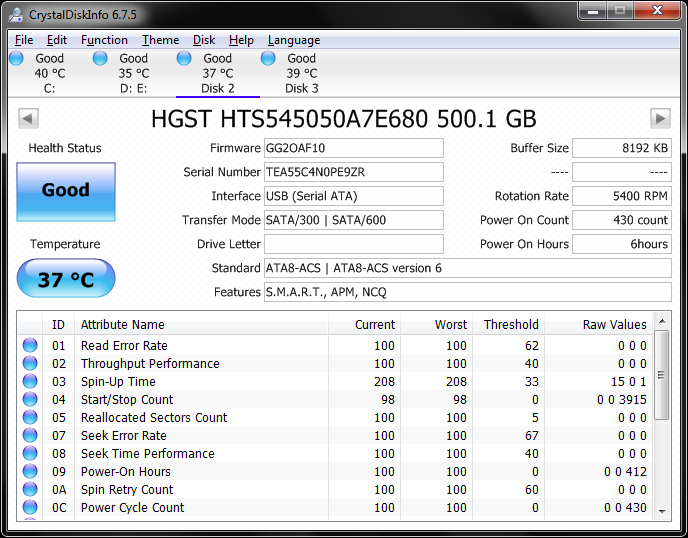Click the Spin-Up Time status orb
The width and height of the screenshot is (688, 538).
tap(30, 381)
